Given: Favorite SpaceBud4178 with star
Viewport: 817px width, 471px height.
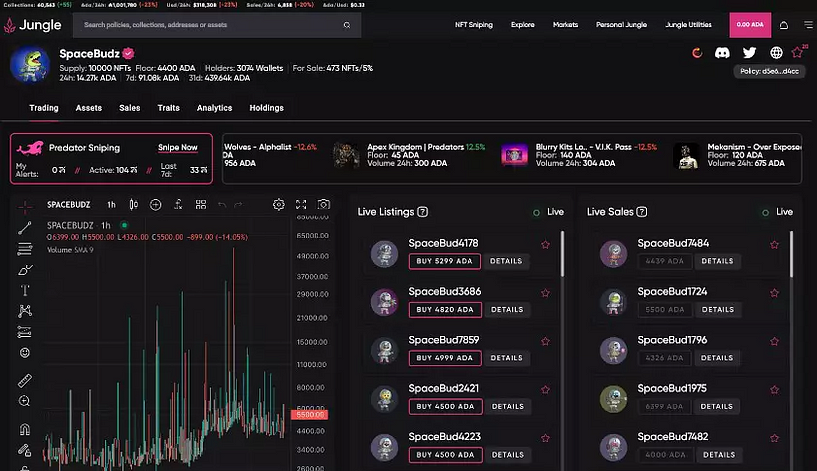Looking at the screenshot, I should point(545,244).
